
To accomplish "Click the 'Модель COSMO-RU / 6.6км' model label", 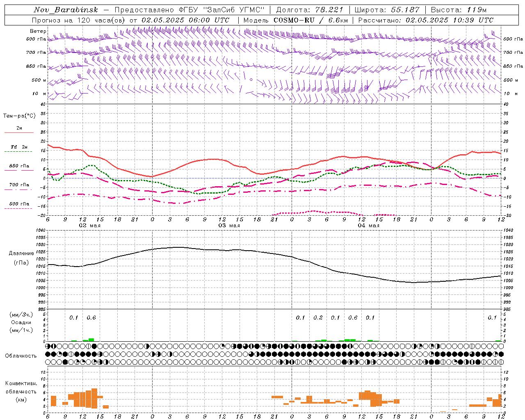I will click(x=296, y=20).
